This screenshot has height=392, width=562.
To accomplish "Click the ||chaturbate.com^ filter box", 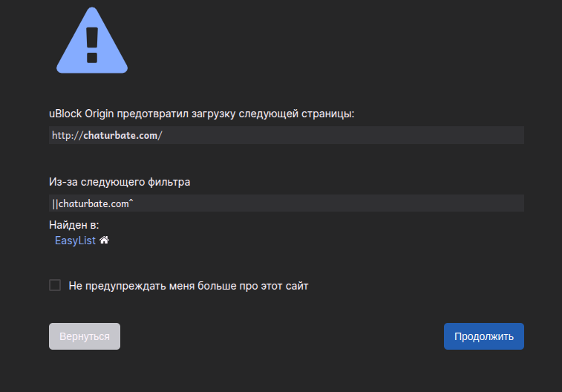I will click(287, 203).
